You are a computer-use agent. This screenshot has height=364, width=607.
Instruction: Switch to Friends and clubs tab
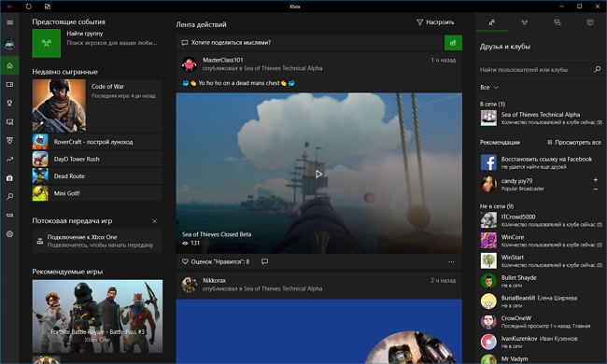[491, 22]
